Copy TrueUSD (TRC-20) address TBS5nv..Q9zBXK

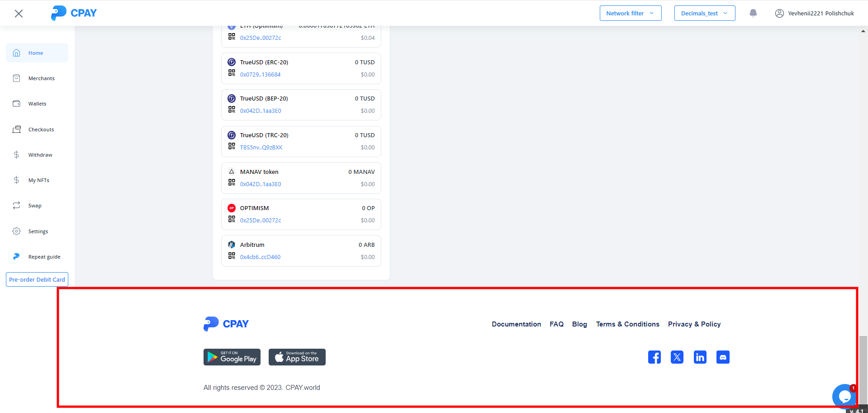261,148
